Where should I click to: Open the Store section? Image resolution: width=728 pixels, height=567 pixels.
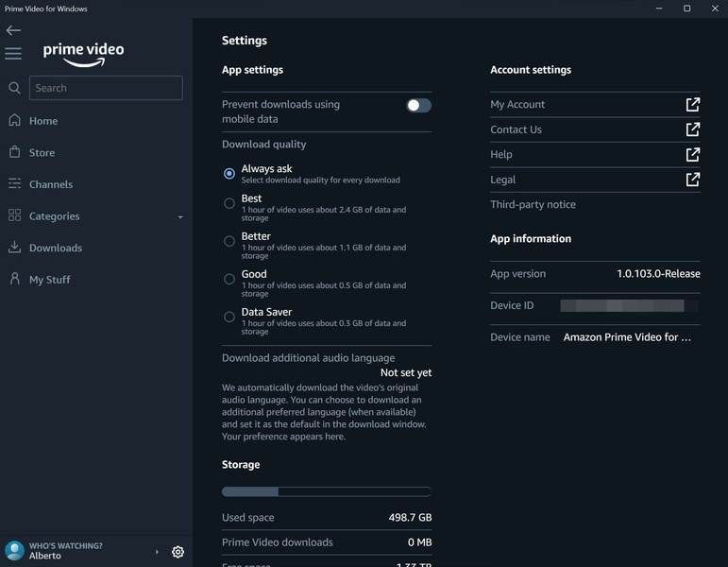42,152
